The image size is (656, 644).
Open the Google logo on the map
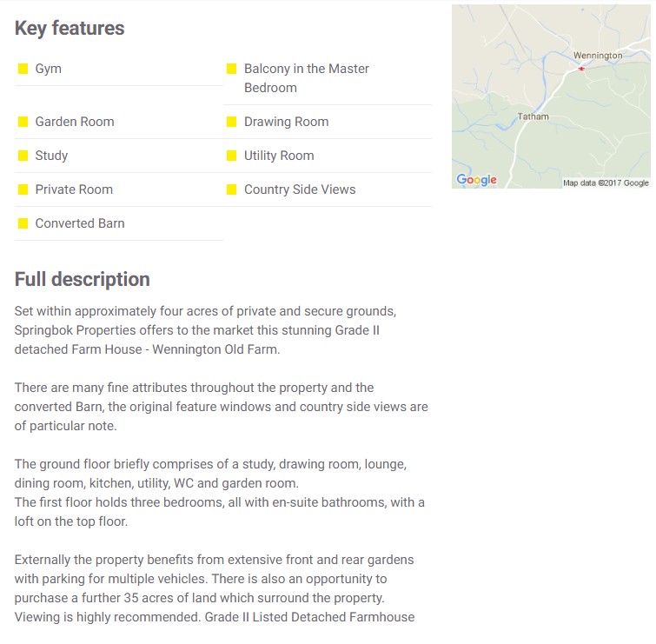tap(476, 180)
